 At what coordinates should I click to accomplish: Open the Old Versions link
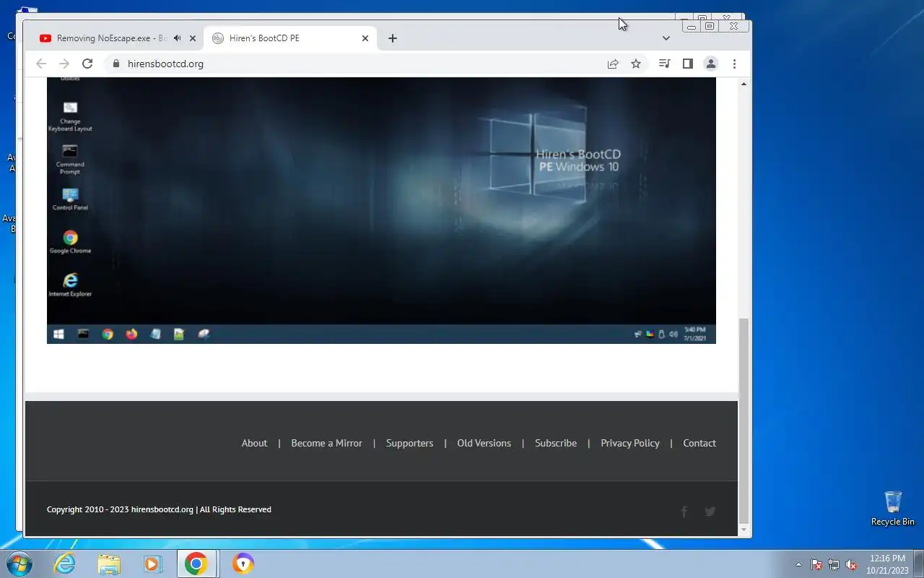(x=484, y=443)
